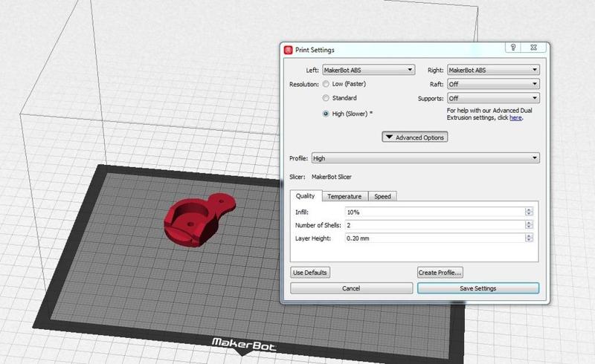The image size is (595, 364).
Task: Collapse the Advanced Options section
Action: (415, 137)
